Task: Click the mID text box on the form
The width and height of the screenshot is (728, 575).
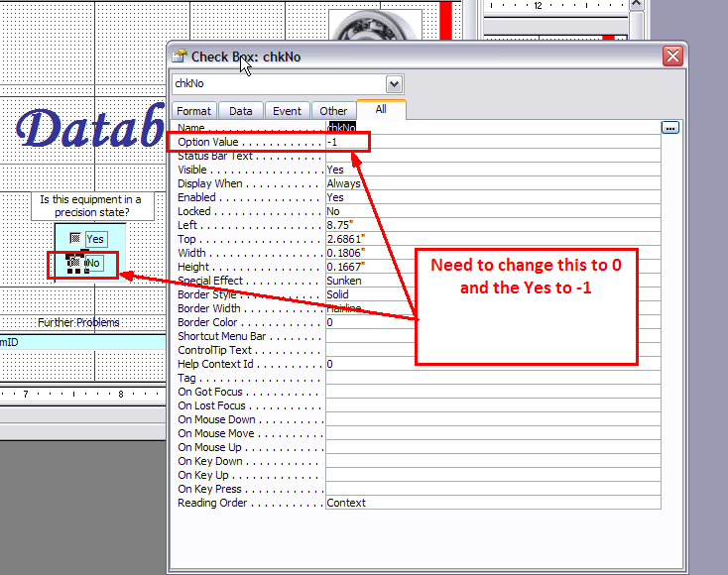Action: pos(82,342)
